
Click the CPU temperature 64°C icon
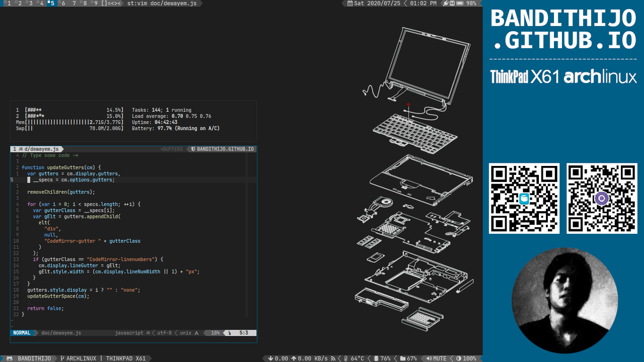(346, 358)
